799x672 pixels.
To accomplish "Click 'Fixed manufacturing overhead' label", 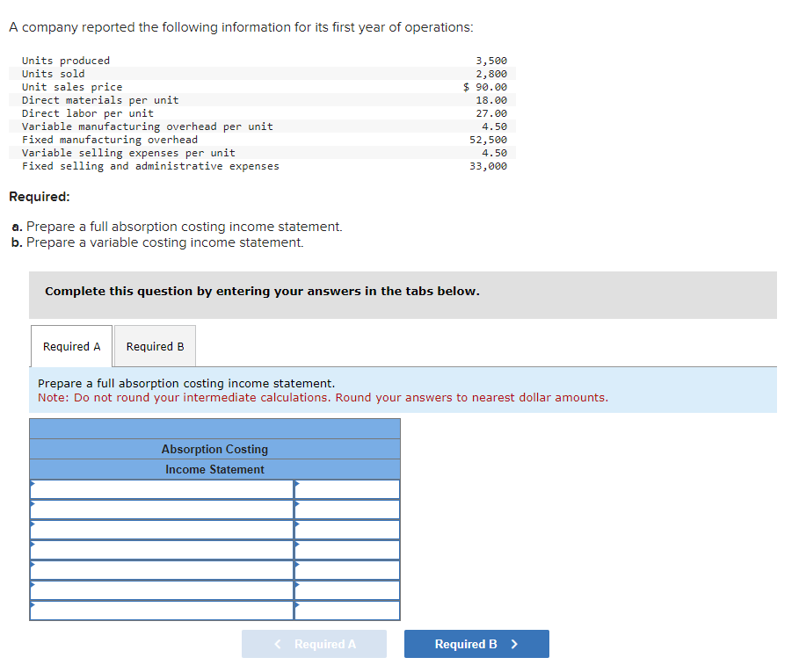I will tap(110, 140).
